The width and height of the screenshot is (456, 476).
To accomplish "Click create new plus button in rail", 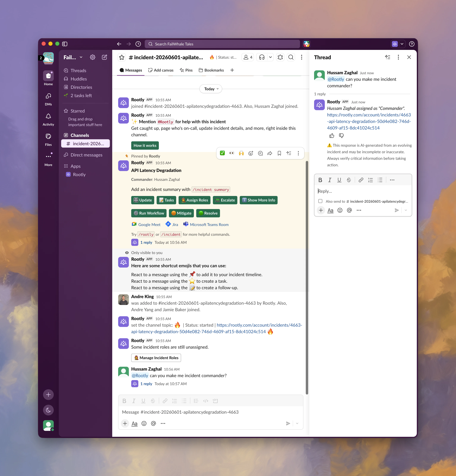I will pos(48,395).
